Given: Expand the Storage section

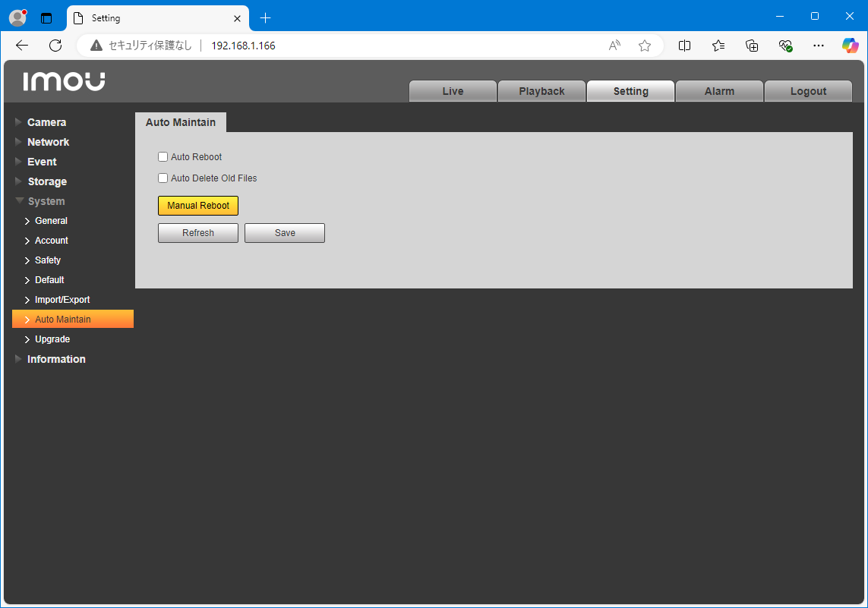Looking at the screenshot, I should [47, 181].
